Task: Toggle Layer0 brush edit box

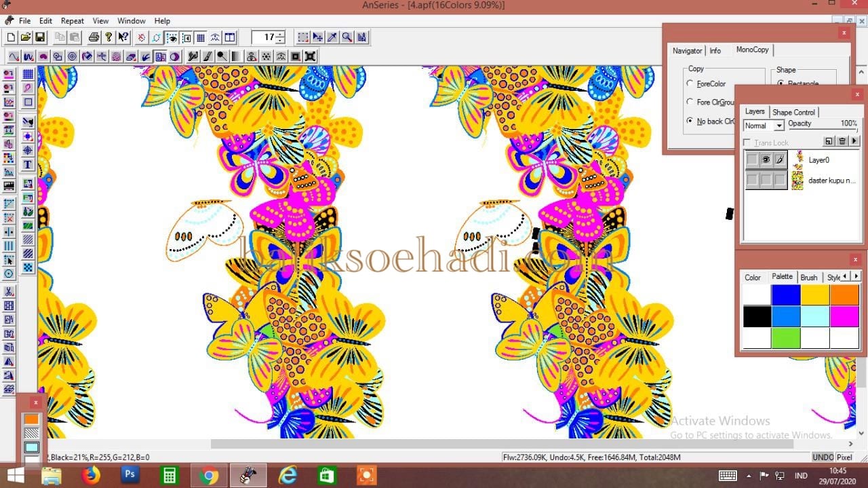Action: tap(780, 159)
